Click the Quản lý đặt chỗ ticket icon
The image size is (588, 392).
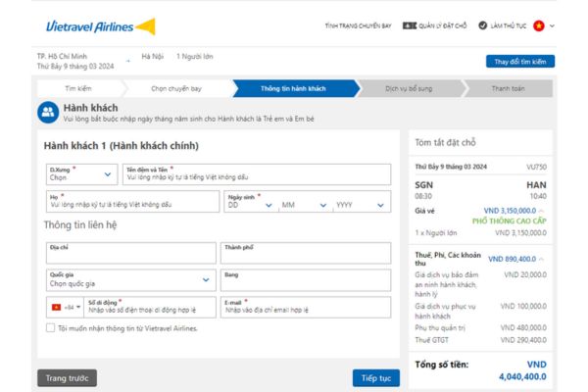pos(409,25)
